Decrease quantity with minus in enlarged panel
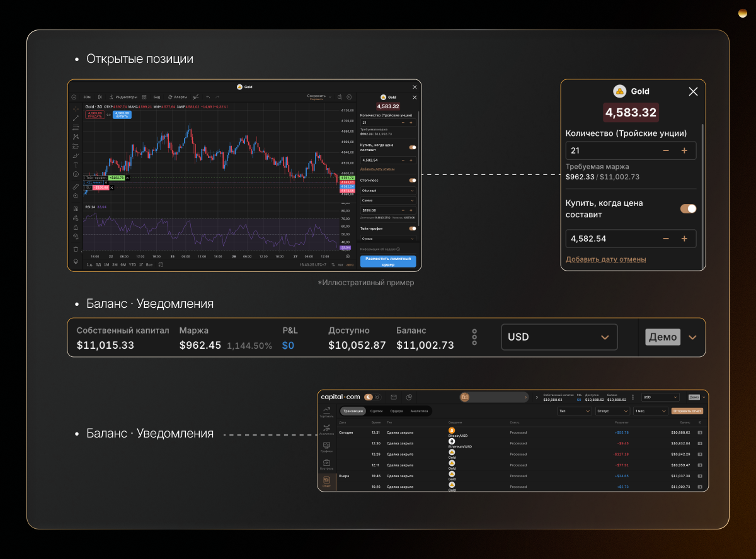The height and width of the screenshot is (559, 756). pyautogui.click(x=666, y=150)
